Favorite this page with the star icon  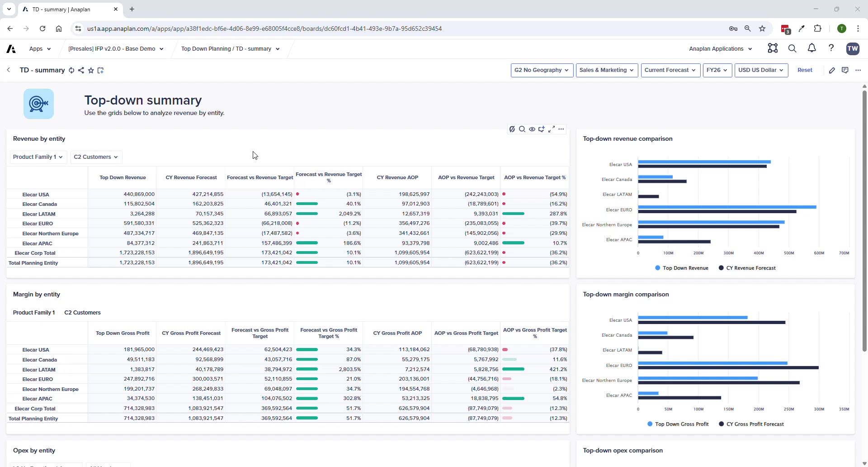(x=91, y=70)
